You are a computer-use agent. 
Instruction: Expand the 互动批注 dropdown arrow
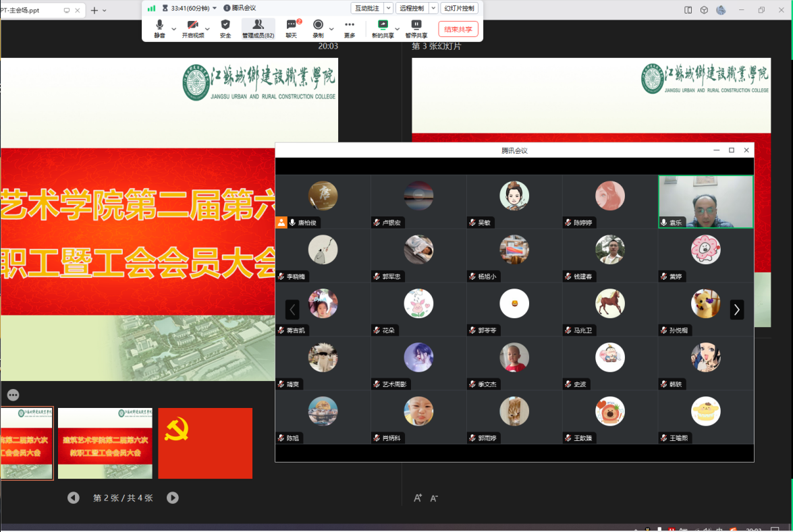389,8
